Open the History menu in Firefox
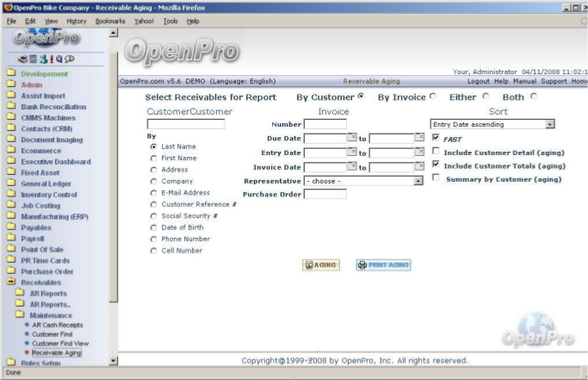Viewport: 588px width, 380px height. coord(75,20)
